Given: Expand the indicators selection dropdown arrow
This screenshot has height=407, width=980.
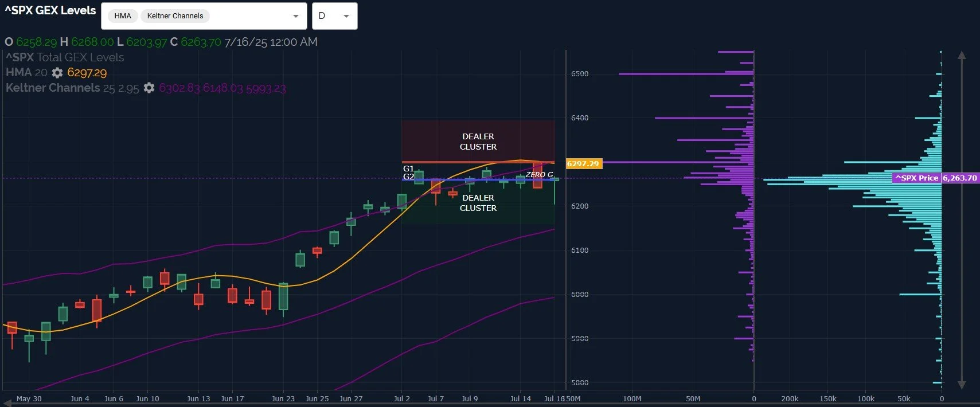Looking at the screenshot, I should pyautogui.click(x=296, y=16).
